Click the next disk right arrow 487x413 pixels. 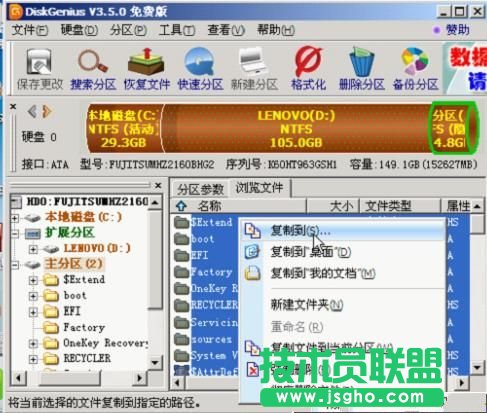(x=47, y=112)
